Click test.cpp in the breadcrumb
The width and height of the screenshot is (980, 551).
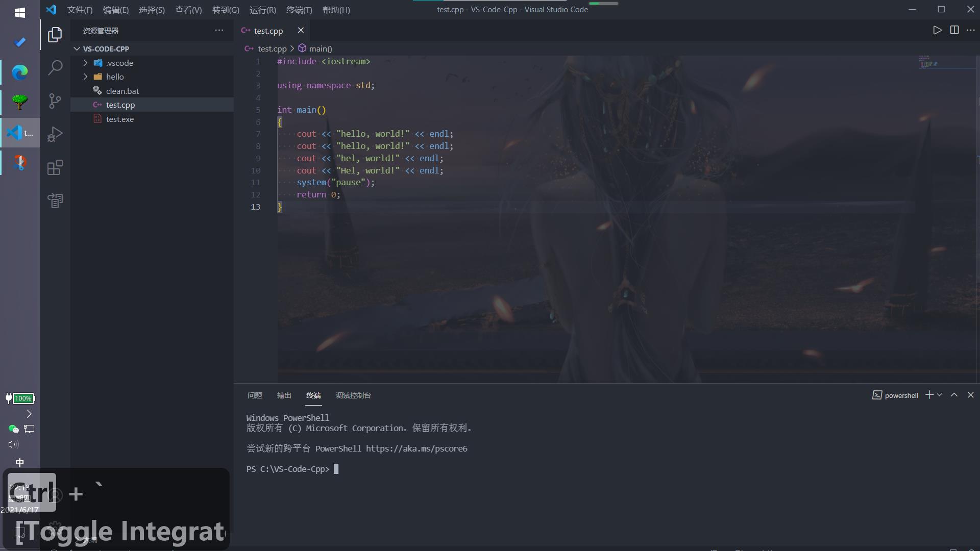[x=272, y=48]
